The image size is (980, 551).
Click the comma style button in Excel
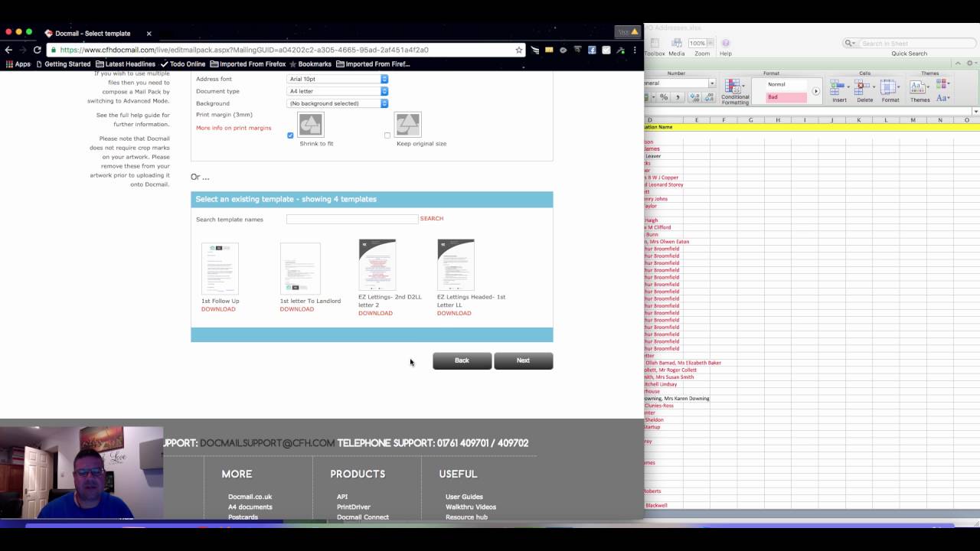(679, 97)
